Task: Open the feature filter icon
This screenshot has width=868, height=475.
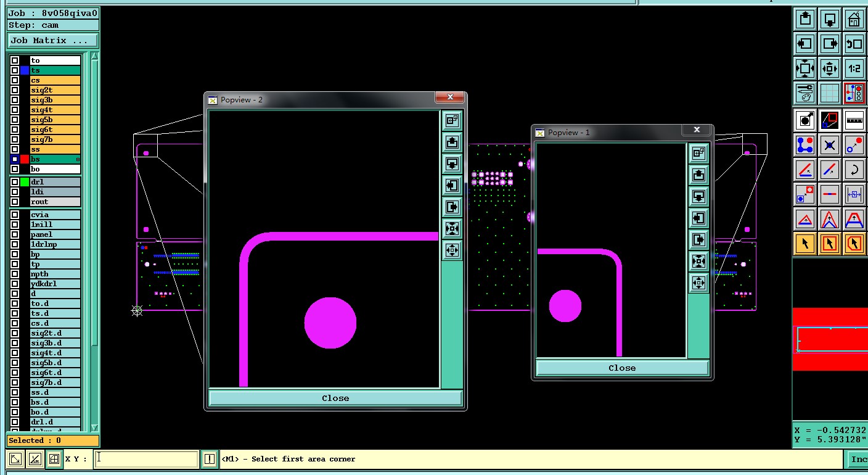Action: coord(805,120)
